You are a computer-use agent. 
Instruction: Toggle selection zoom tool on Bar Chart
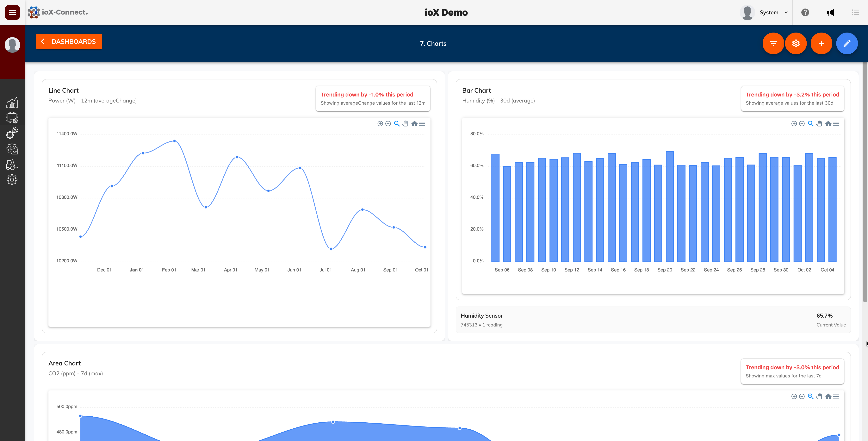click(x=810, y=124)
